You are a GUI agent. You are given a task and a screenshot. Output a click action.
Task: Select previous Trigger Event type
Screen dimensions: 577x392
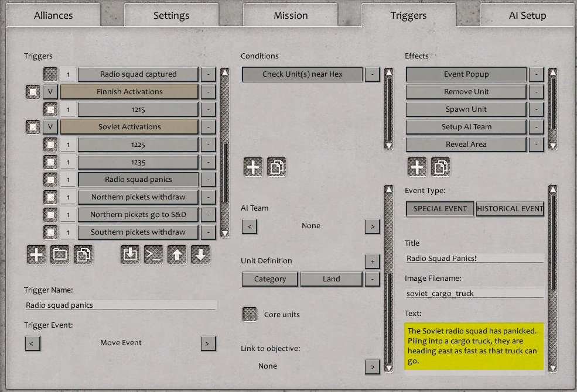(x=32, y=343)
